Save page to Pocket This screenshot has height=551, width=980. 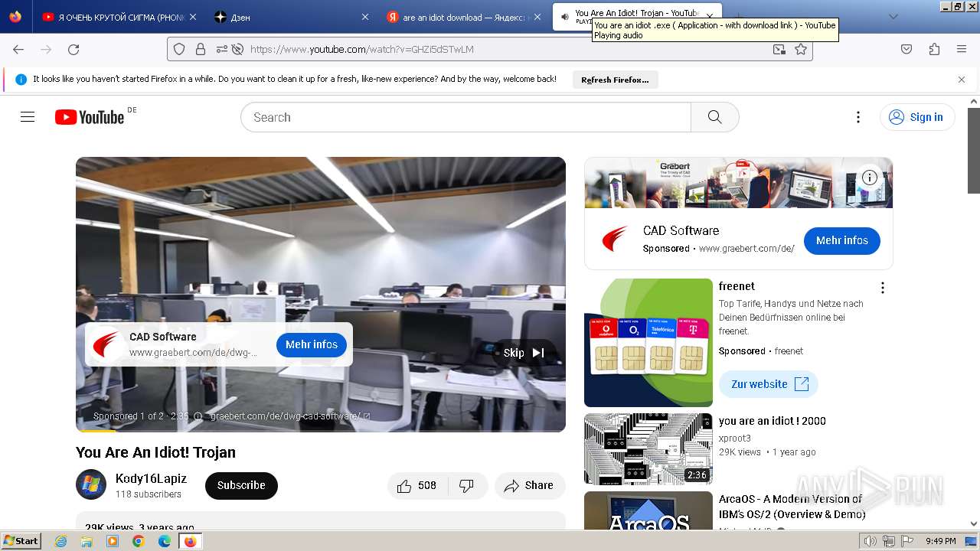tap(906, 49)
